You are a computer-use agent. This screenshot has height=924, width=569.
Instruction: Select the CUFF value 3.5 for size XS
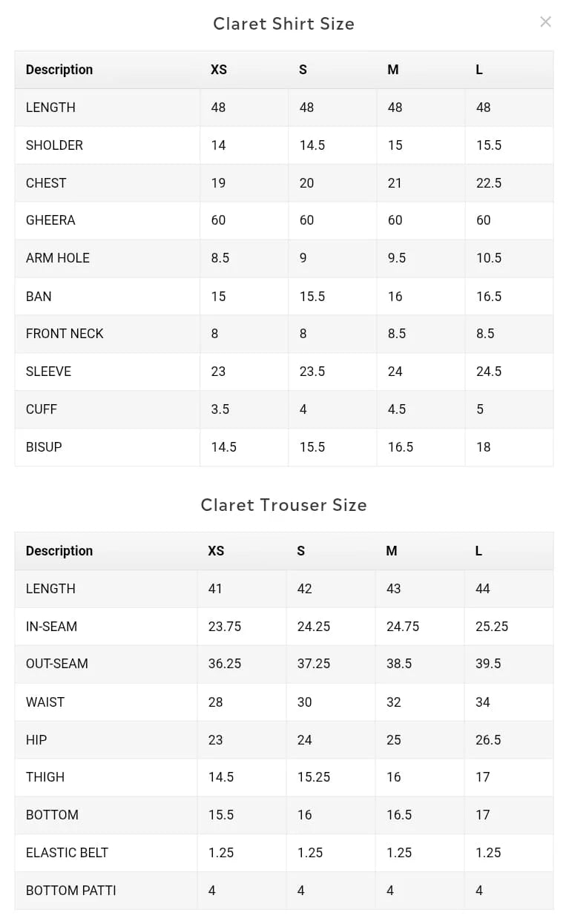tap(220, 409)
